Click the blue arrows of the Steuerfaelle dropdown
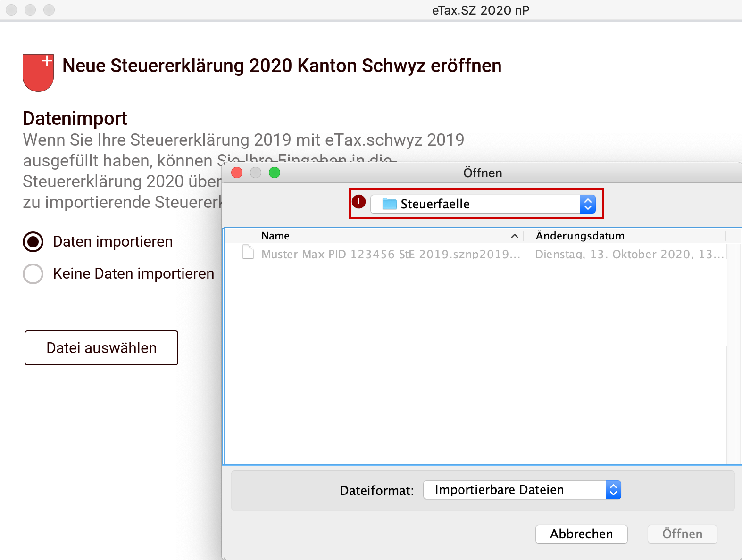This screenshot has width=742, height=560. 588,204
